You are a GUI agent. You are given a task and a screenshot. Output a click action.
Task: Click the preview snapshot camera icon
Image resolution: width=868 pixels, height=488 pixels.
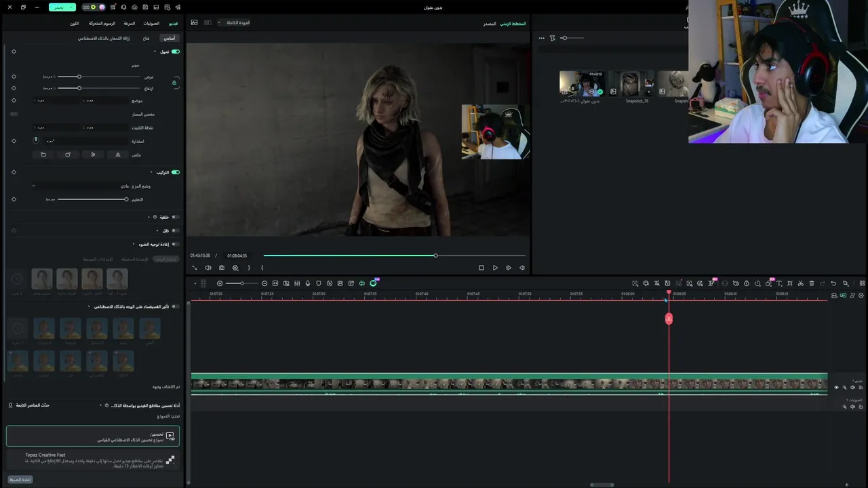[x=222, y=268]
